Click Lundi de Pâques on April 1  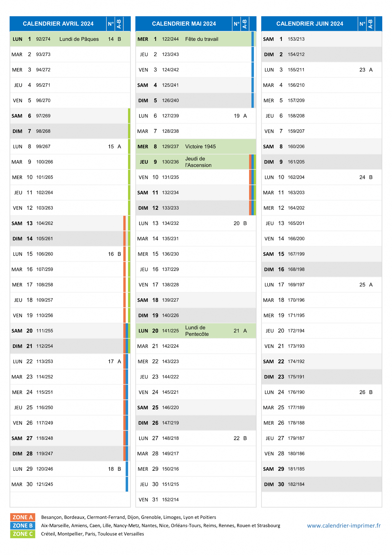[x=79, y=39]
